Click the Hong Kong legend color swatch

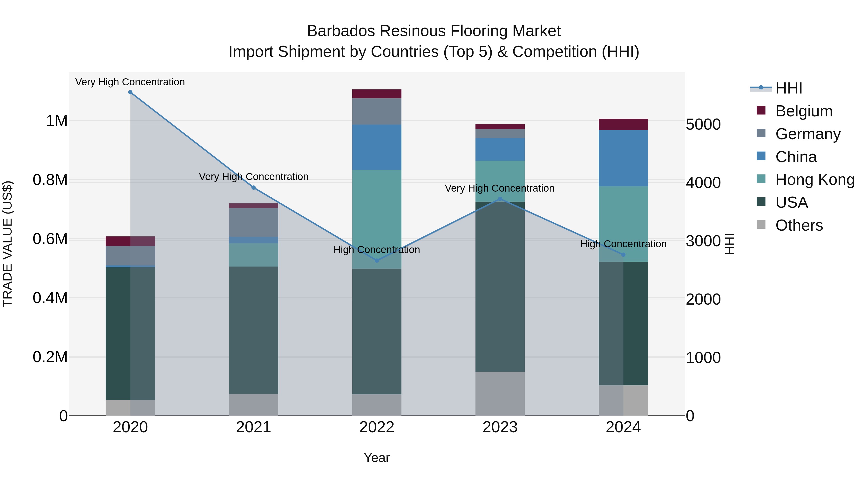[x=761, y=179]
